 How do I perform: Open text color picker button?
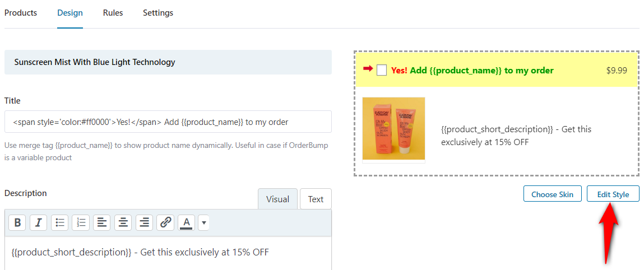[187, 222]
